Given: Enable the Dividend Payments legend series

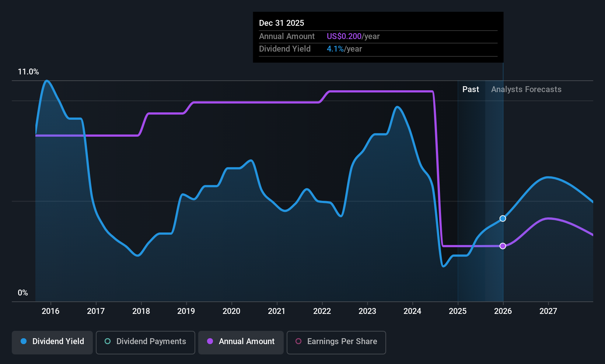Looking at the screenshot, I should coord(145,342).
